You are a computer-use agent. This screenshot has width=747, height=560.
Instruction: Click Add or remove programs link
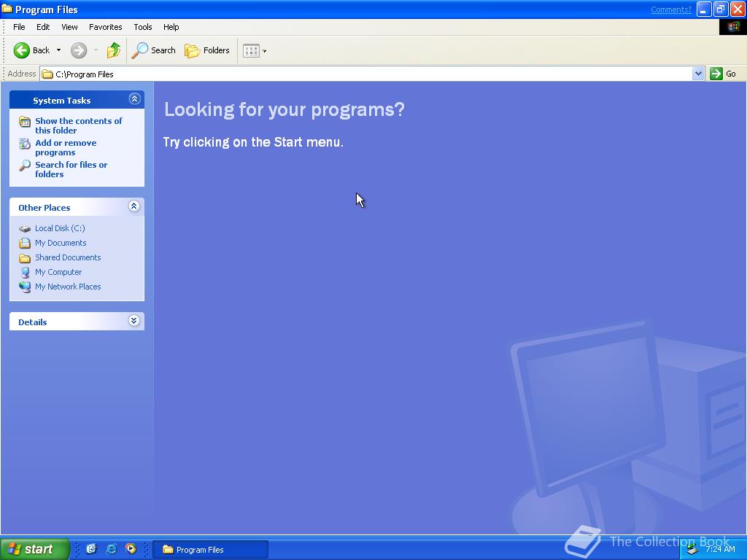[66, 147]
